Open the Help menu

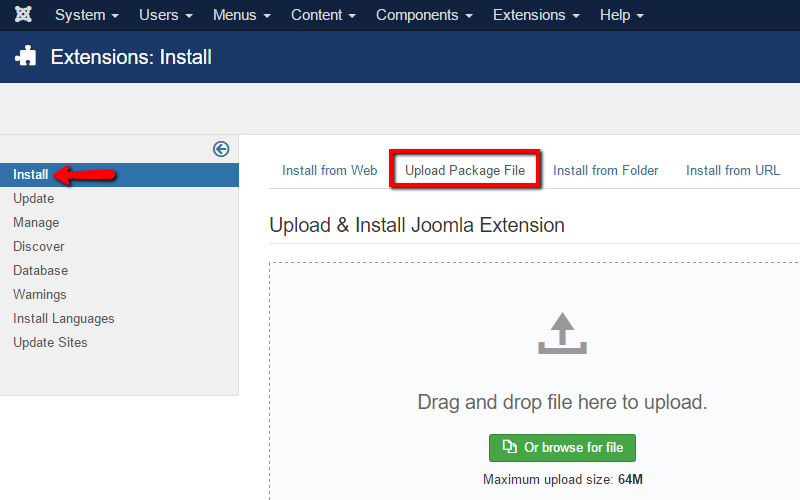[x=621, y=15]
